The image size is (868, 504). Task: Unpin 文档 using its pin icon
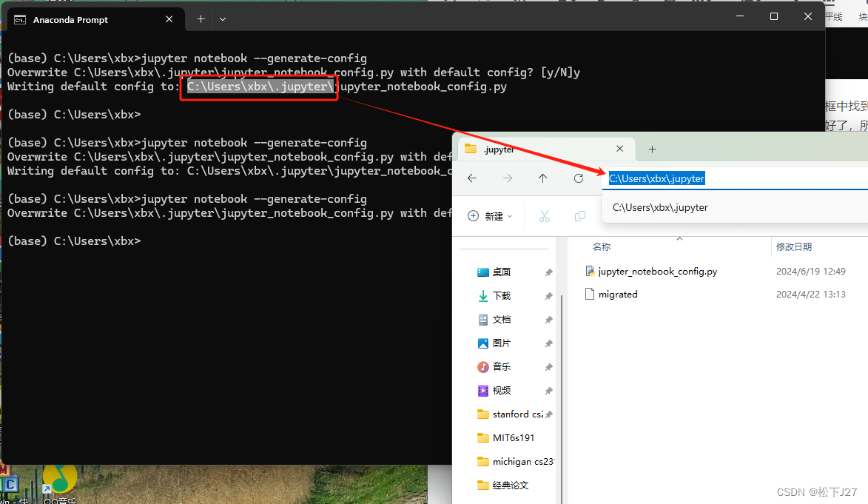548,320
